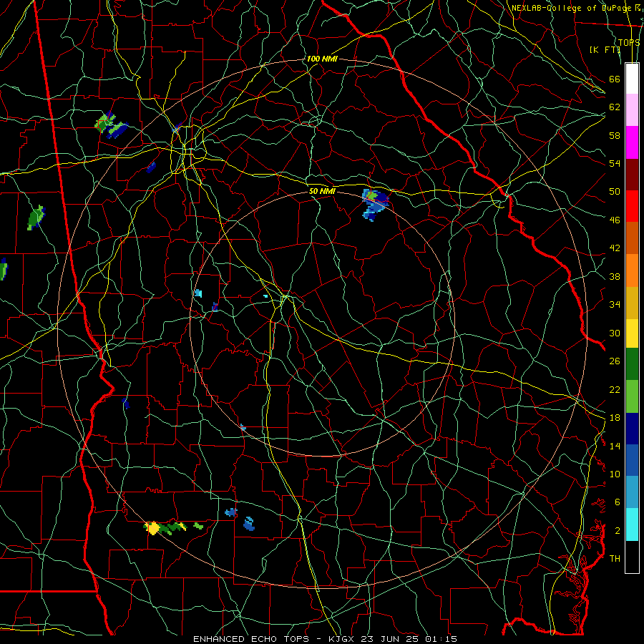Click the legend value "26"
644x644 pixels.
pyautogui.click(x=615, y=361)
